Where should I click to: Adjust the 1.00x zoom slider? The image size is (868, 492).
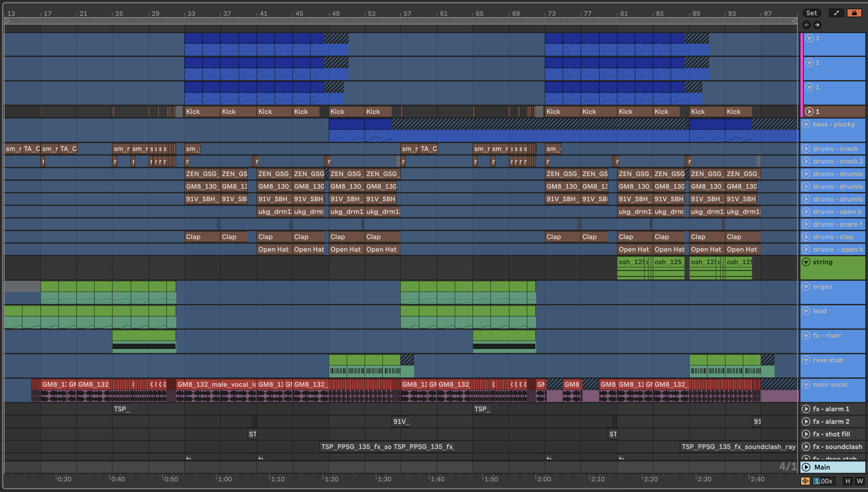(823, 481)
